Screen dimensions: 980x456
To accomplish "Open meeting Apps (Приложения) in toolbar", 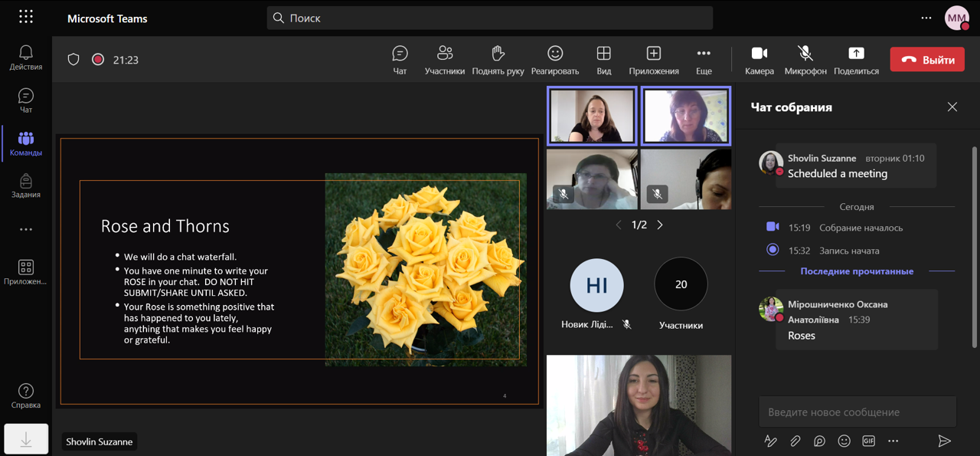I will pyautogui.click(x=654, y=60).
